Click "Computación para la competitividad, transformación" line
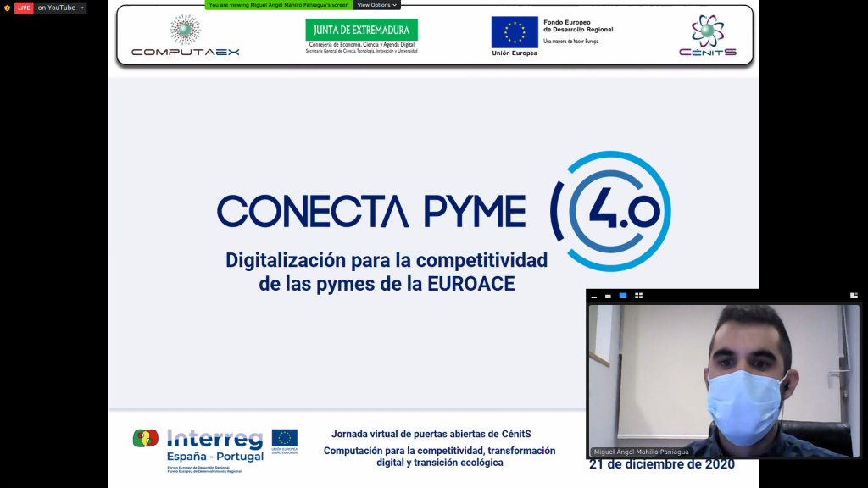Screen dimensions: 868x488 440,451
